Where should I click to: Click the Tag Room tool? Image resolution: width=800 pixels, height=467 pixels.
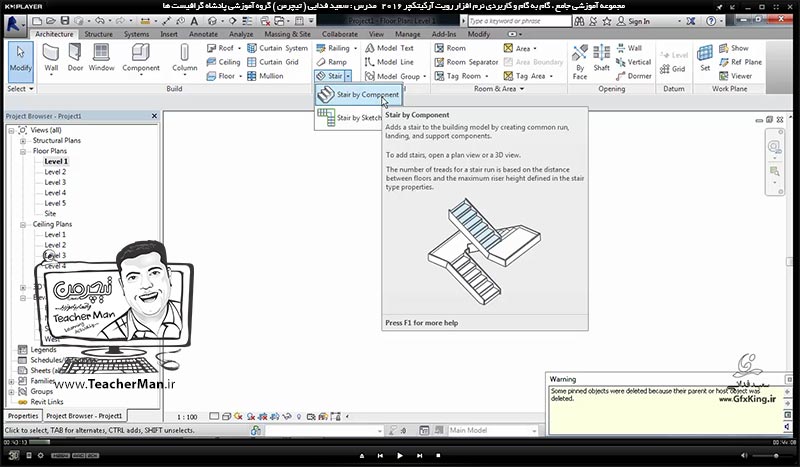458,76
